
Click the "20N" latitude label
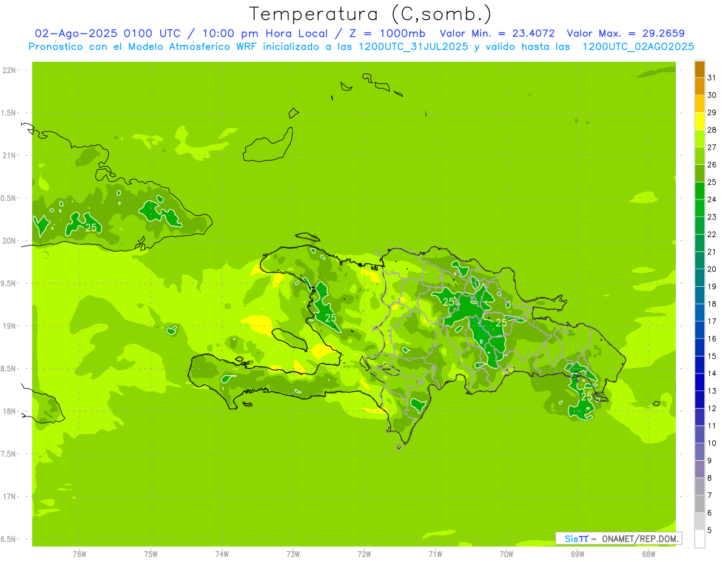tap(9, 241)
